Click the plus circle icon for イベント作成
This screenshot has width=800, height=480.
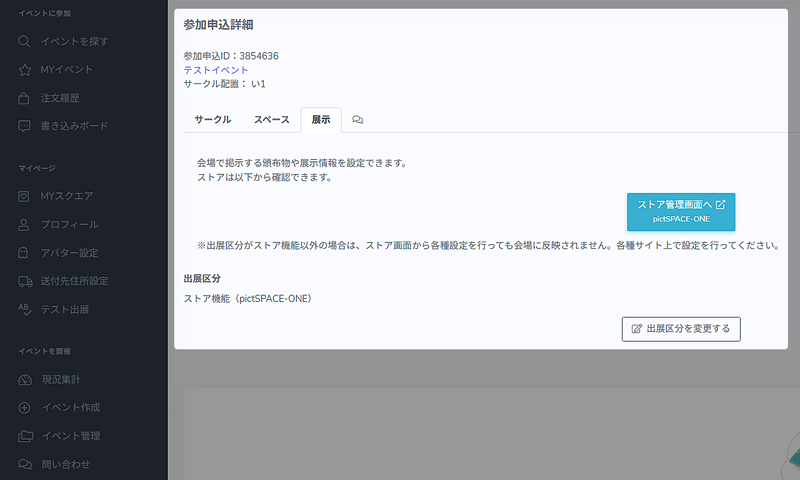pyautogui.click(x=25, y=408)
